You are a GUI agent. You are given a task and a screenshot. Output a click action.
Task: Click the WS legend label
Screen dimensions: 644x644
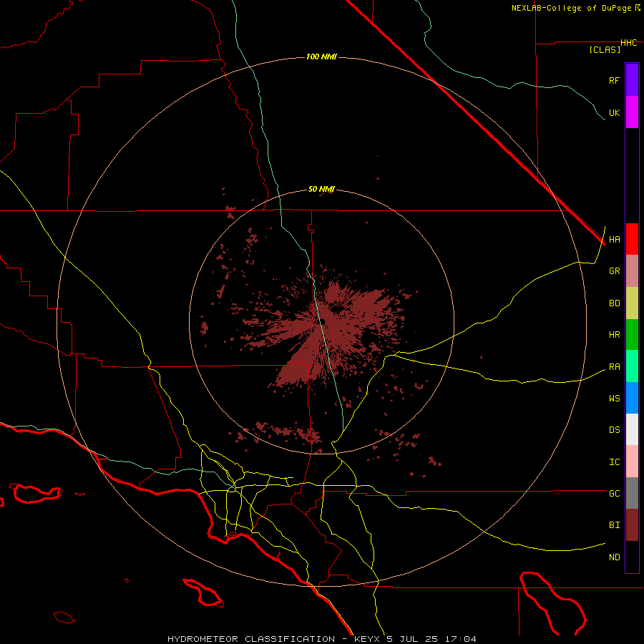point(614,399)
